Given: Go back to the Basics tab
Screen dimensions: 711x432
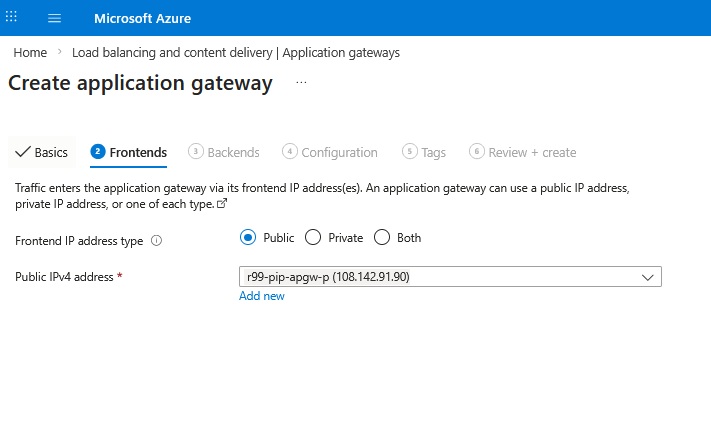Looking at the screenshot, I should (42, 152).
